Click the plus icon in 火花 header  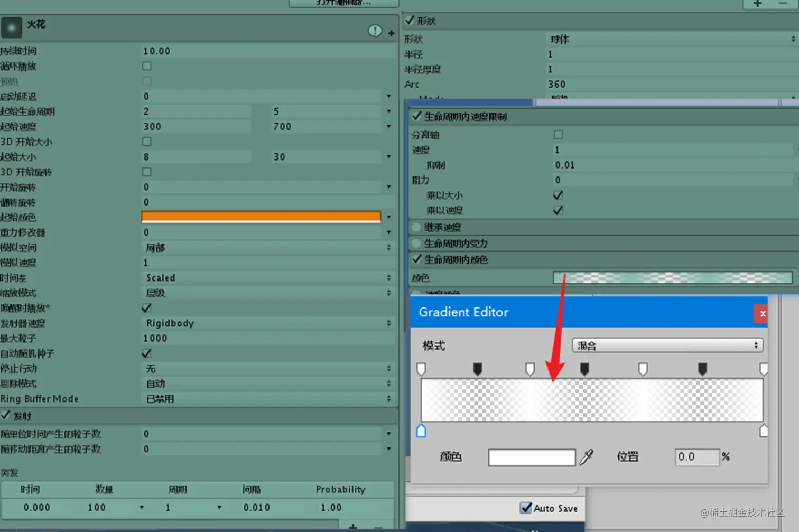pyautogui.click(x=391, y=33)
